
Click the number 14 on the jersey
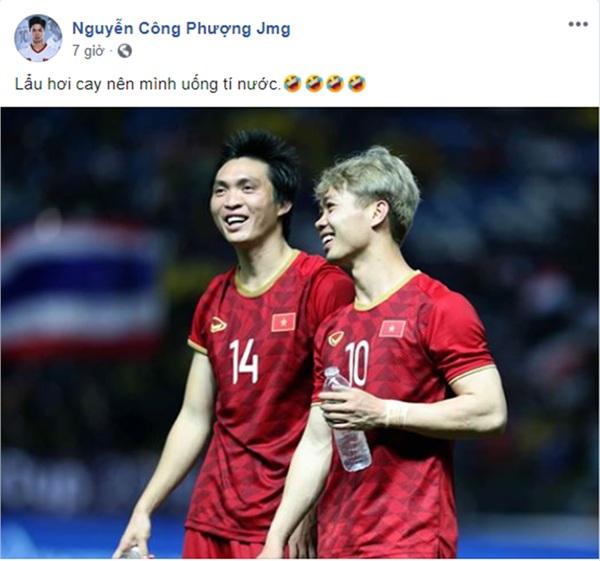(x=244, y=362)
